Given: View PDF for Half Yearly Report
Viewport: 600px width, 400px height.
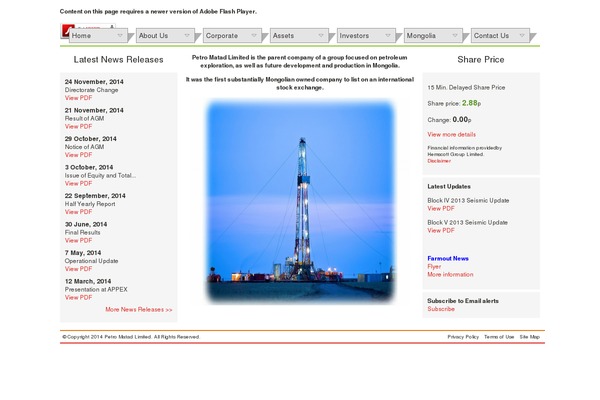Looking at the screenshot, I should point(78,212).
